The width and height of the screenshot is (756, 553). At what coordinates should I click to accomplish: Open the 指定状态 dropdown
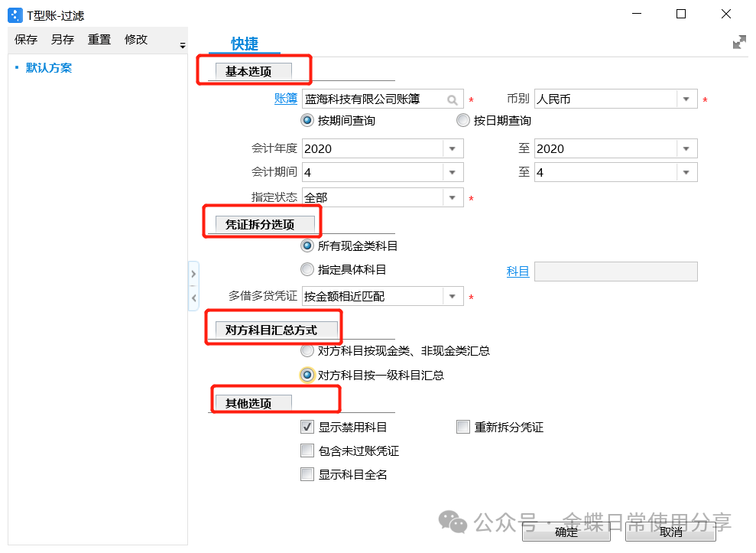(x=453, y=197)
